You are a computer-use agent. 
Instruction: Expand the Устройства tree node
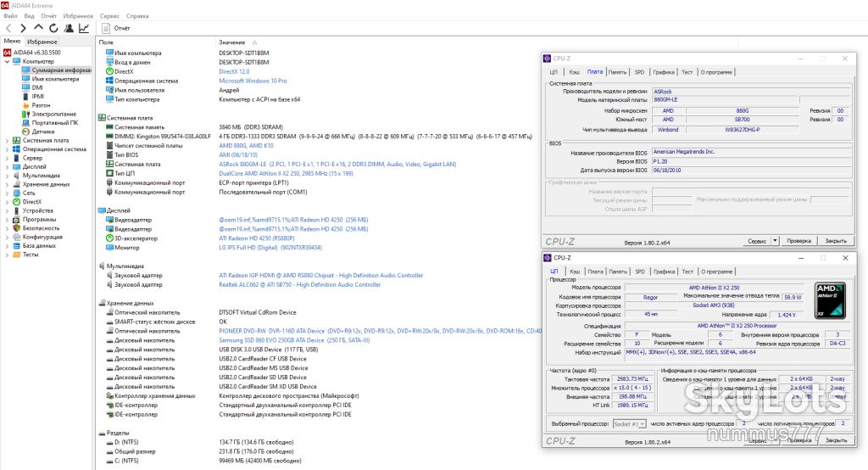(x=7, y=210)
